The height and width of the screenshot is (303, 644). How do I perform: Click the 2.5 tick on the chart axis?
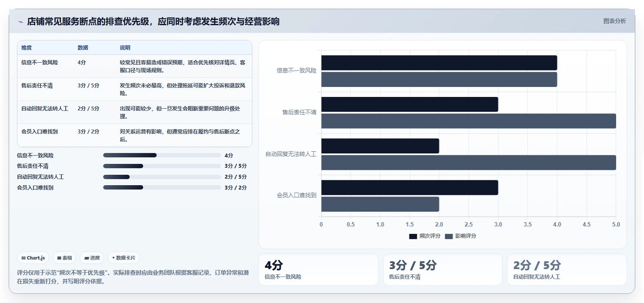tap(469, 225)
